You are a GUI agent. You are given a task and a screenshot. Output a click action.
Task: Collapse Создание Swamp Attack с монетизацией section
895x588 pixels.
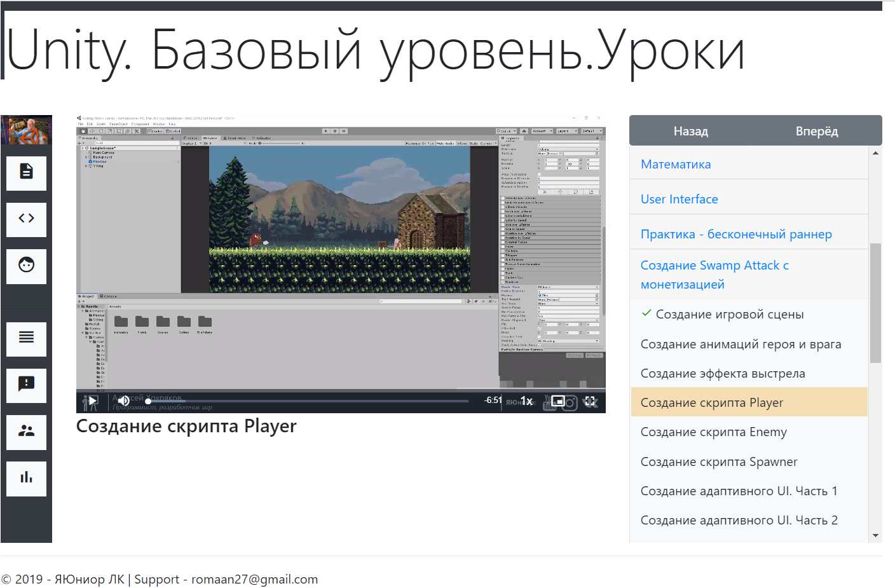point(714,275)
